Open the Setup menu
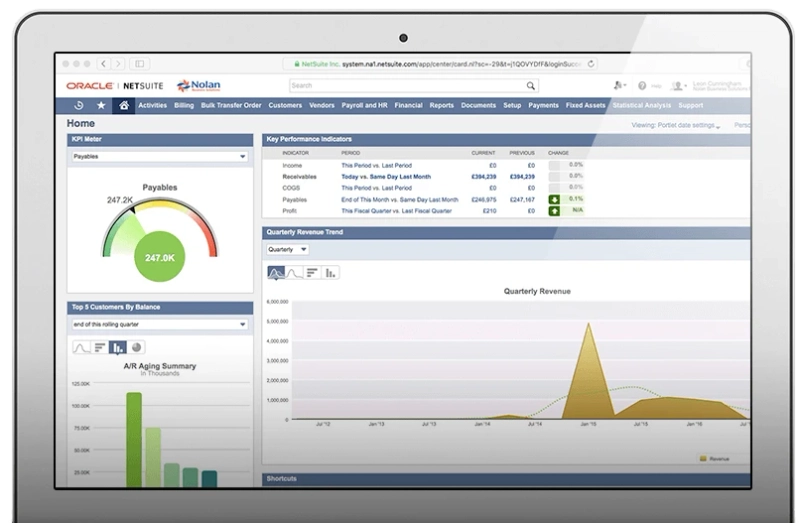 [x=512, y=106]
